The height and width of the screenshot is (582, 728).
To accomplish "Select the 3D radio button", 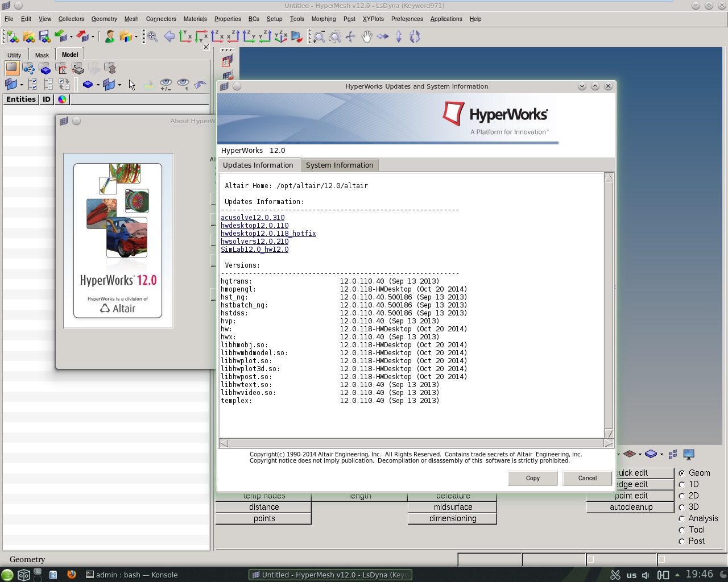I will [x=682, y=507].
